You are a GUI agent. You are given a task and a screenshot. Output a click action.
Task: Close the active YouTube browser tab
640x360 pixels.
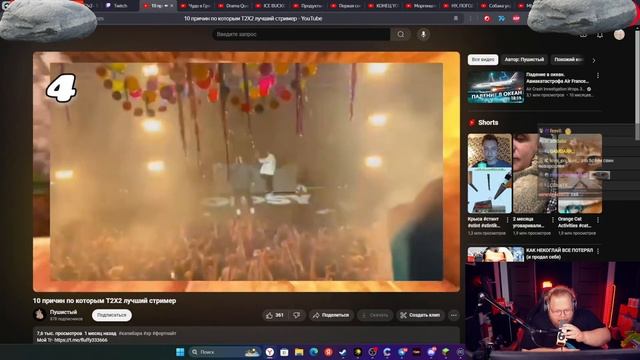tap(171, 6)
